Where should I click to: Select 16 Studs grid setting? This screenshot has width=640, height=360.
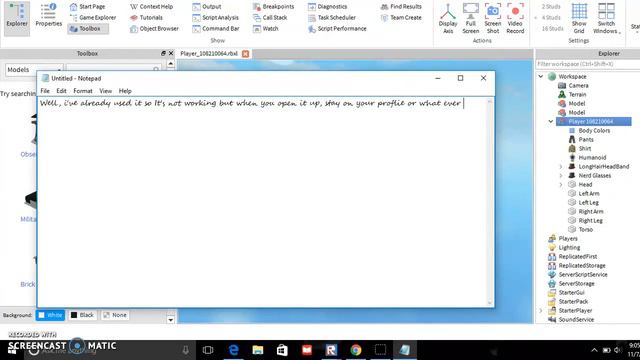pos(552,29)
